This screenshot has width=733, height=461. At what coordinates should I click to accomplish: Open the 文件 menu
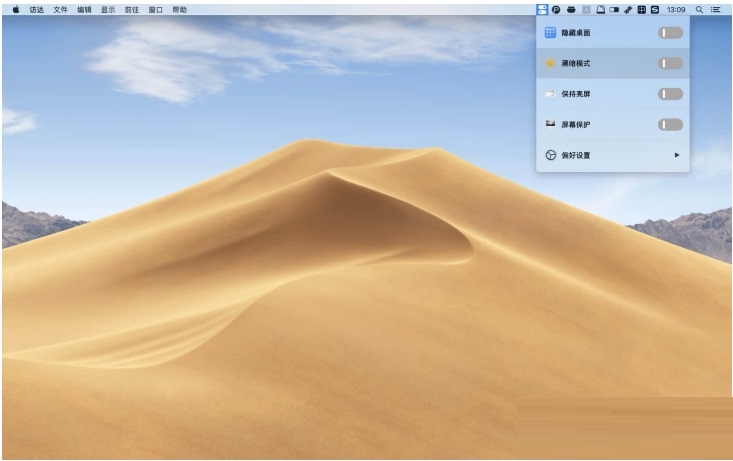click(x=60, y=10)
